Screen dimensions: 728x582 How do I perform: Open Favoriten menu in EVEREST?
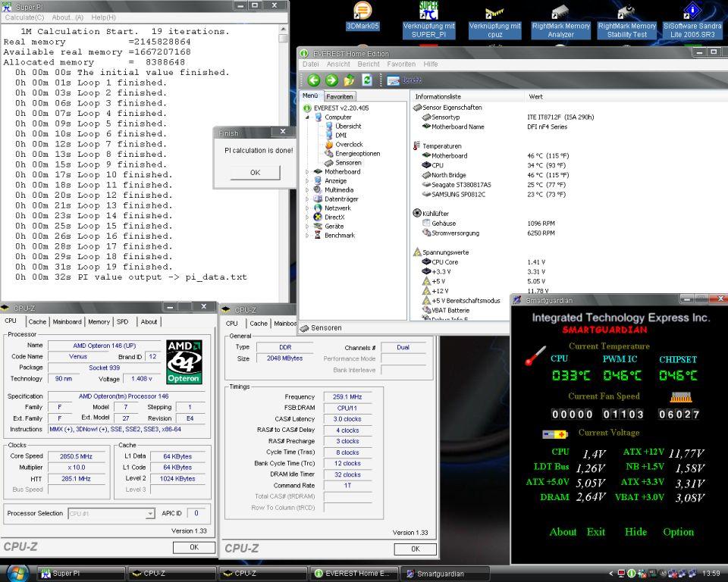pyautogui.click(x=401, y=64)
